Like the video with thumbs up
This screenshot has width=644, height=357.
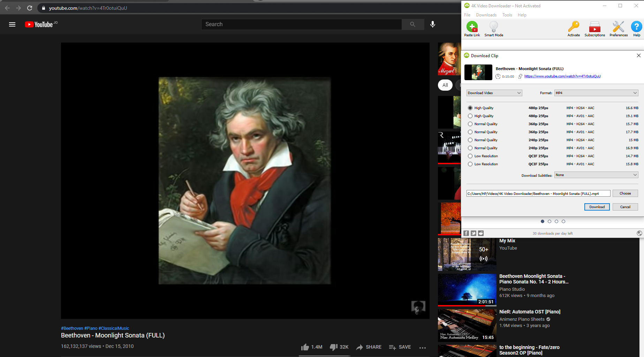click(x=305, y=347)
